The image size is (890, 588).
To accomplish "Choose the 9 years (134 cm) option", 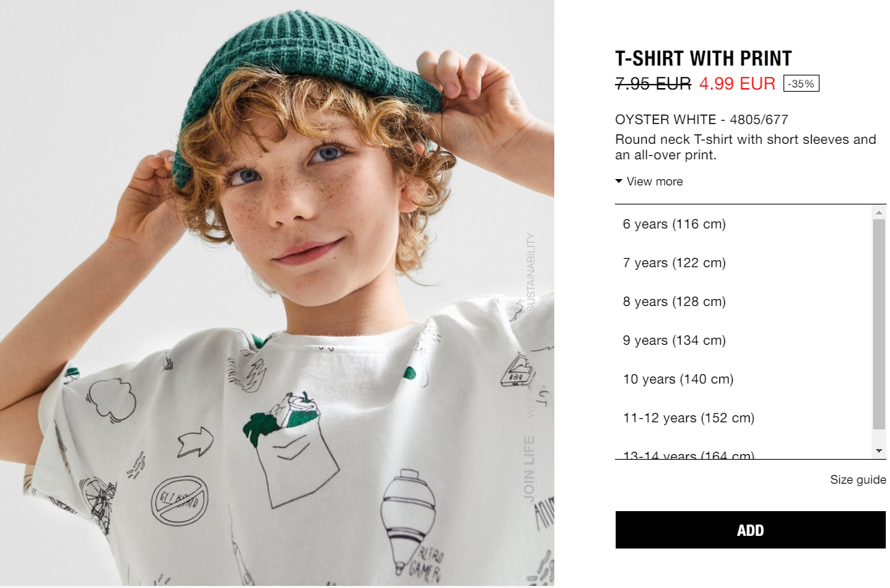I will [x=744, y=341].
